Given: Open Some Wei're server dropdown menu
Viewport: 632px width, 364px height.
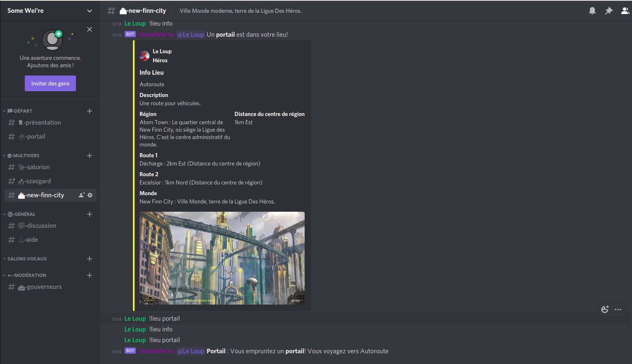Looking at the screenshot, I should point(90,11).
